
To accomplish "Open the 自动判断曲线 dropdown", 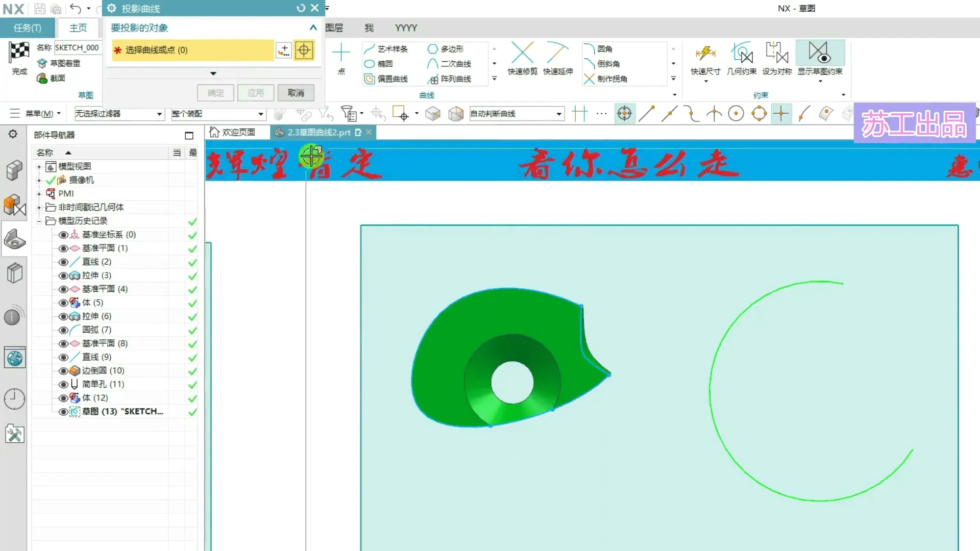I will coord(559,114).
